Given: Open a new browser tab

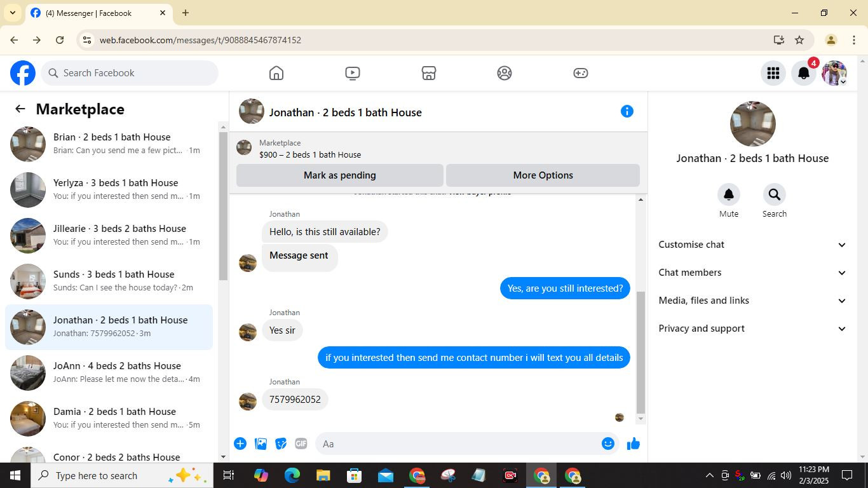Looking at the screenshot, I should pyautogui.click(x=186, y=13).
